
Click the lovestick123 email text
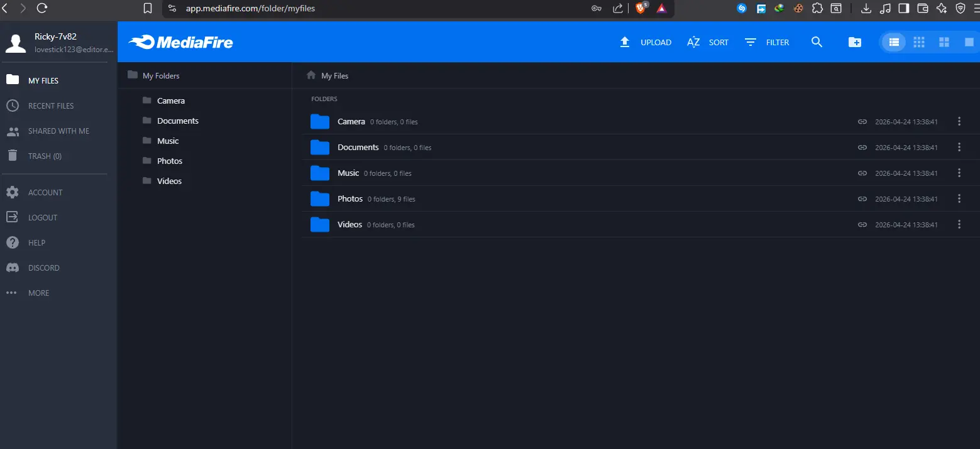(x=74, y=49)
